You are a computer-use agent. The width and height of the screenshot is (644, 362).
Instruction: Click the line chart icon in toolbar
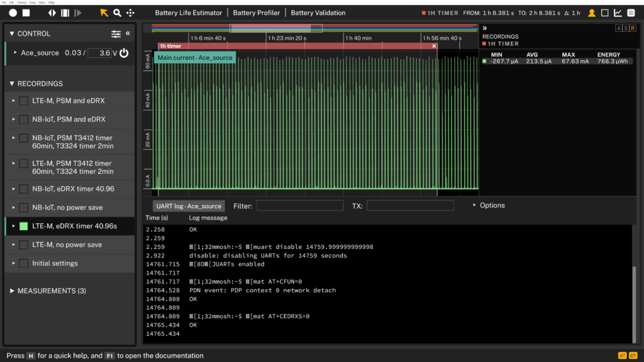pos(618,13)
